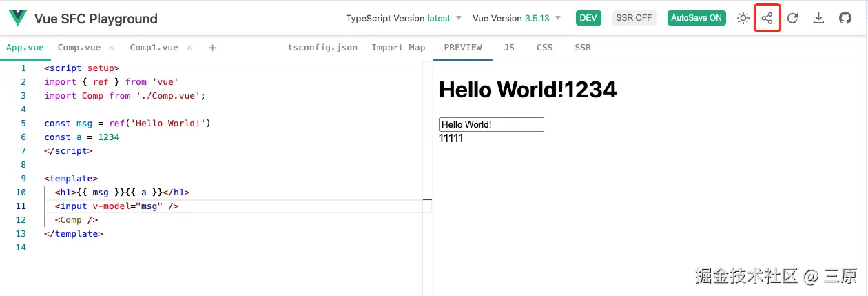Select the PREVIEW output tab
868x296 pixels.
click(463, 48)
